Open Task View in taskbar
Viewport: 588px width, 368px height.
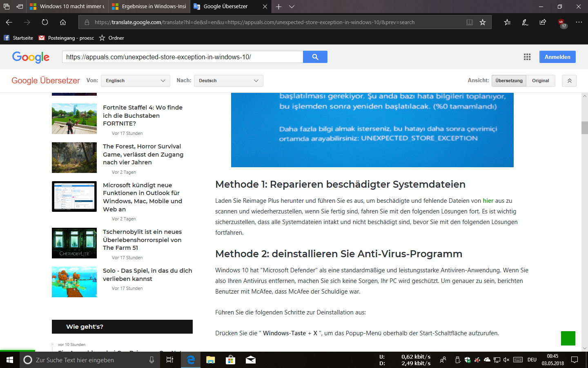click(x=170, y=360)
